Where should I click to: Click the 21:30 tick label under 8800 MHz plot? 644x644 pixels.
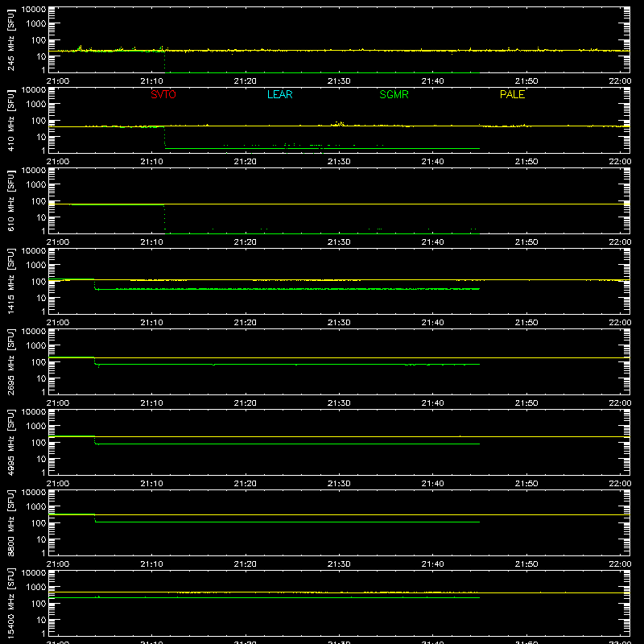[x=339, y=564]
